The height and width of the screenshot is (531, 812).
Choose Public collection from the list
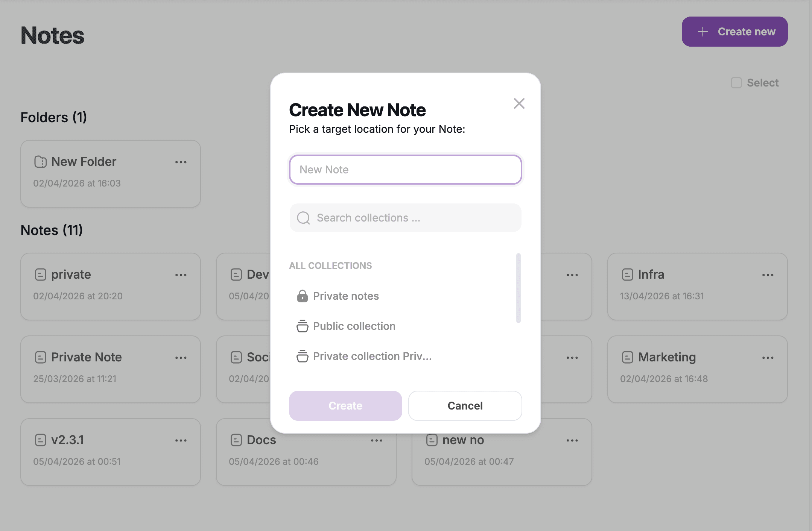pyautogui.click(x=354, y=326)
